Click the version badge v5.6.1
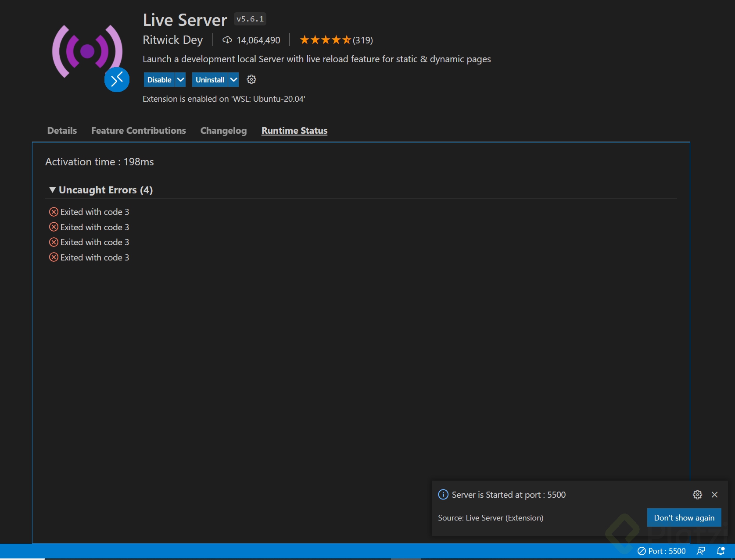The width and height of the screenshot is (735, 560). point(250,19)
